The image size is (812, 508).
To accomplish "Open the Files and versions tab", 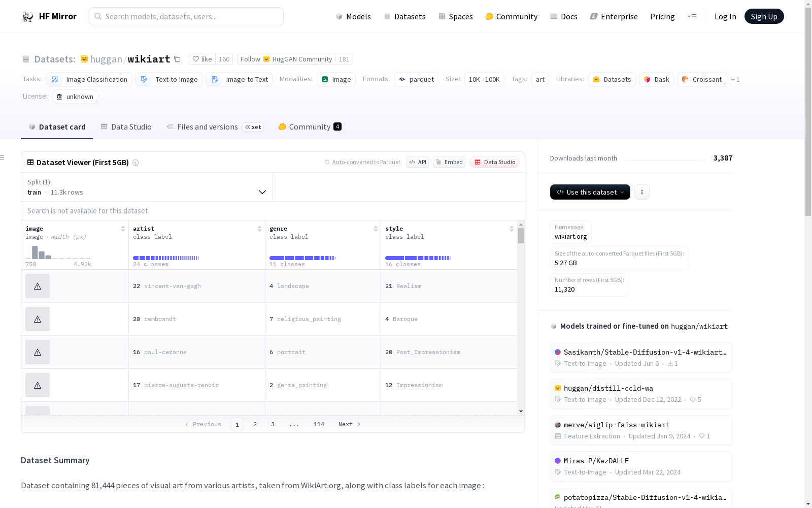I will coord(215,127).
